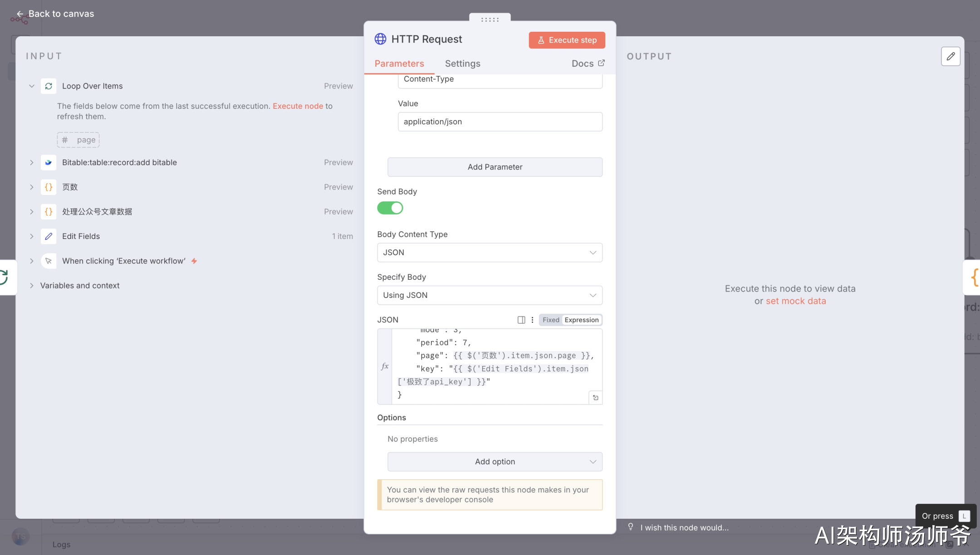Viewport: 980px width, 555px height.
Task: Switch JSON field to Fixed mode
Action: (x=551, y=320)
